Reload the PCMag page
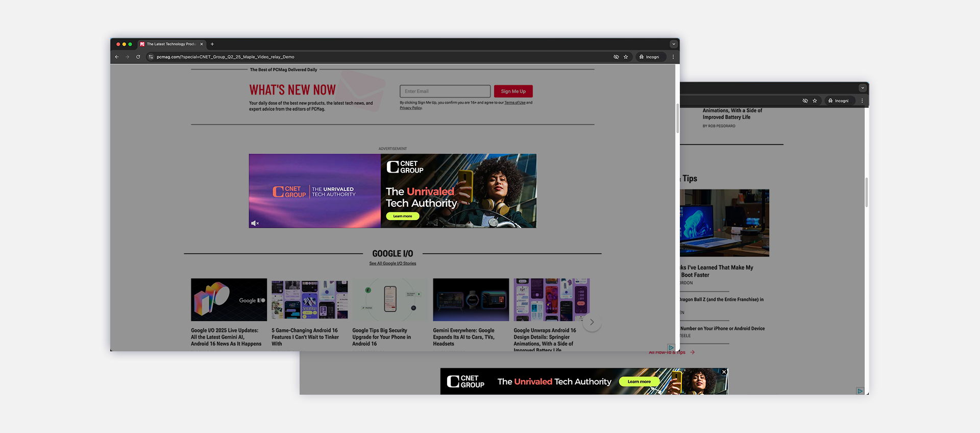The image size is (980, 433). tap(138, 57)
